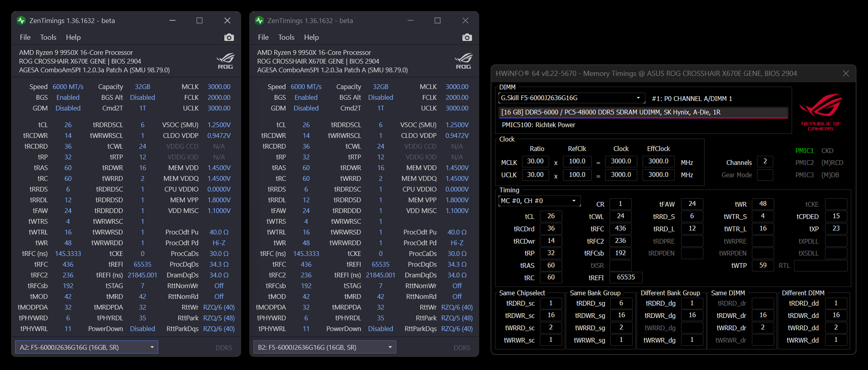868x370 pixels.
Task: Open Tools menu in right ZenTimings window
Action: click(286, 37)
